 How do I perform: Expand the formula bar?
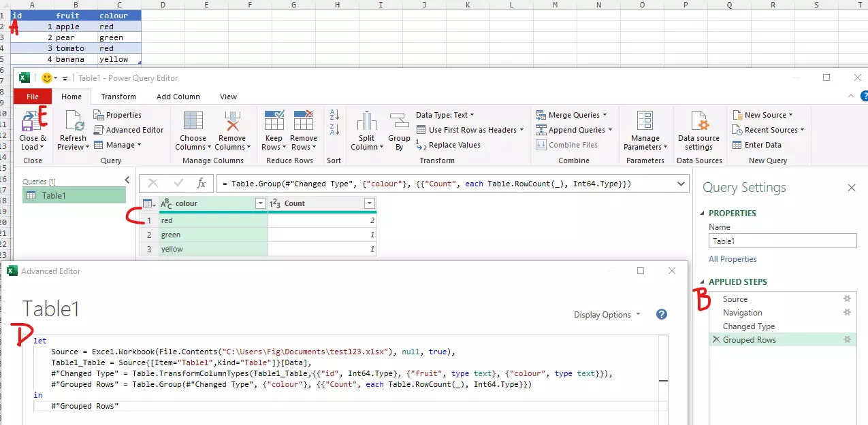point(682,184)
